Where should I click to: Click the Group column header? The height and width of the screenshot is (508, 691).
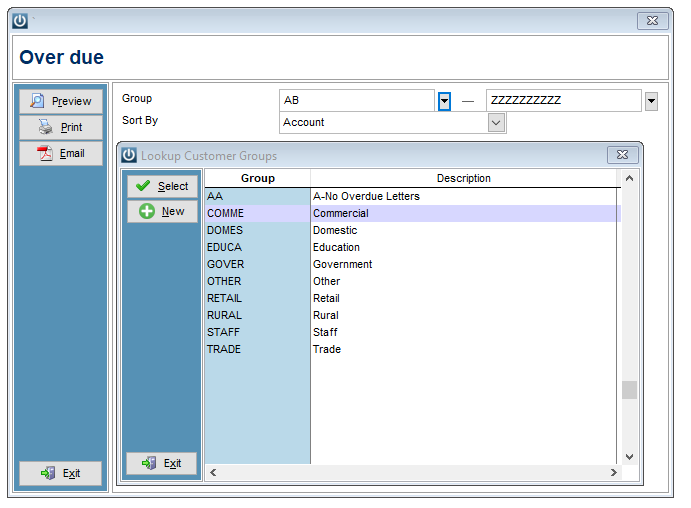click(258, 178)
